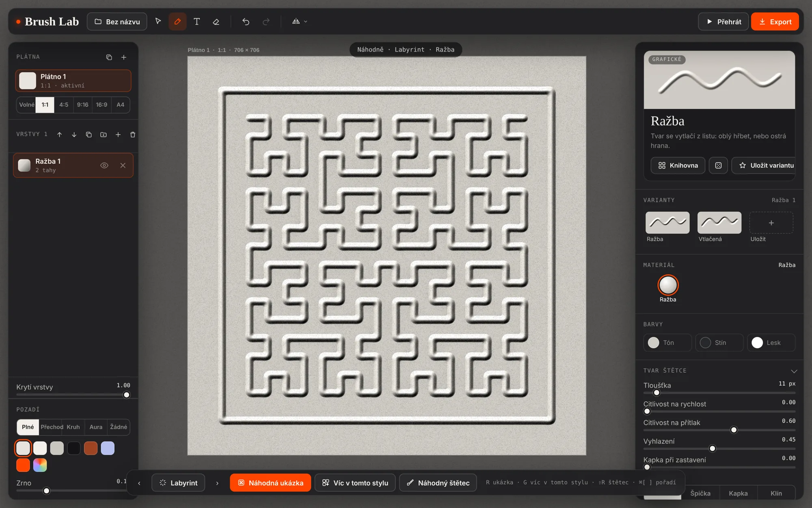812x508 pixels.
Task: Set canvas ratio to Volné
Action: 26,105
